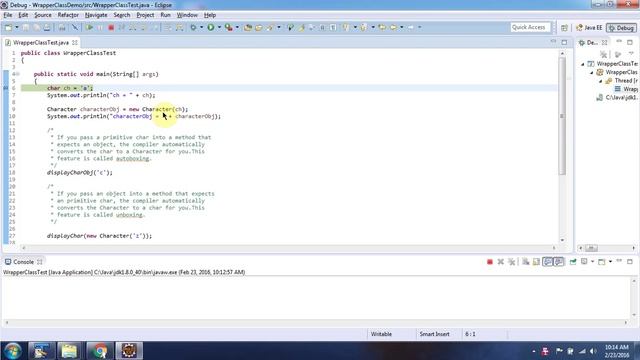Viewport: 640px width, 360px height.
Task: Collapse the main method fold at line 4
Action: (17, 74)
